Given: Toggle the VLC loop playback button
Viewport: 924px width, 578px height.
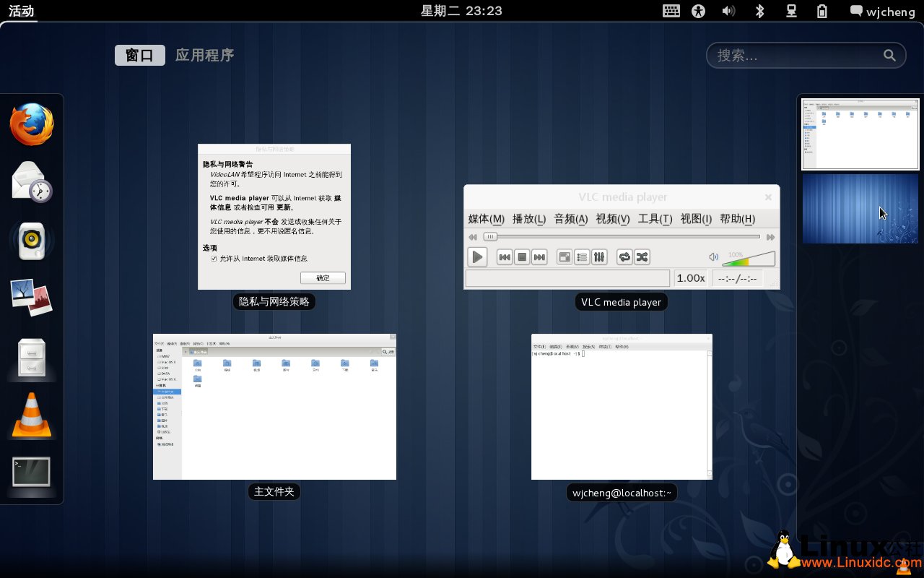Looking at the screenshot, I should (624, 256).
